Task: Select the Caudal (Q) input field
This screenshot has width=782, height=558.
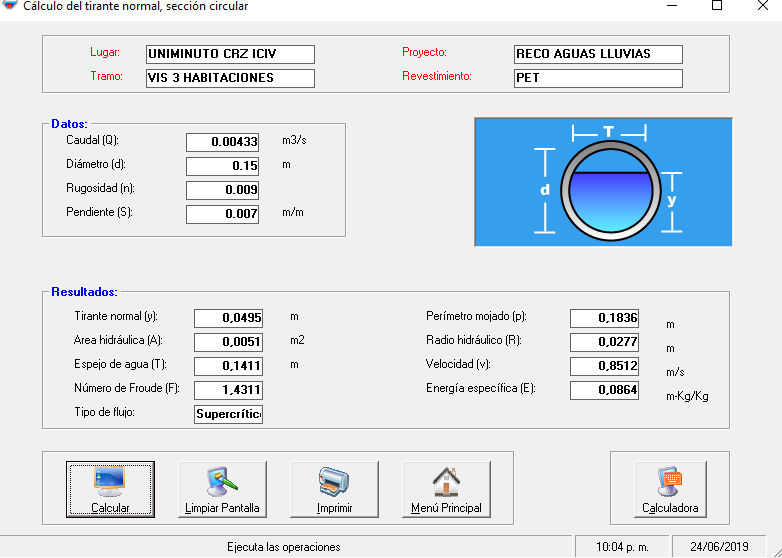Action: [222, 142]
